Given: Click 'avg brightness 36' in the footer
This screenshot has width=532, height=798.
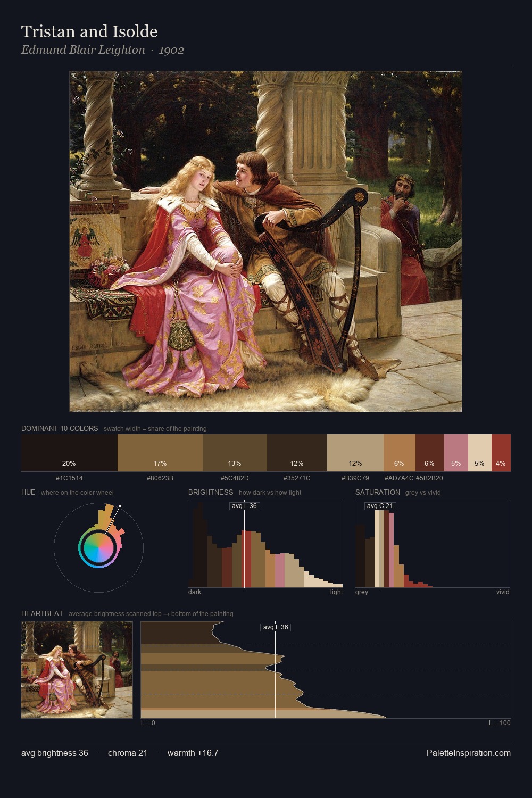Looking at the screenshot, I should click(55, 753).
